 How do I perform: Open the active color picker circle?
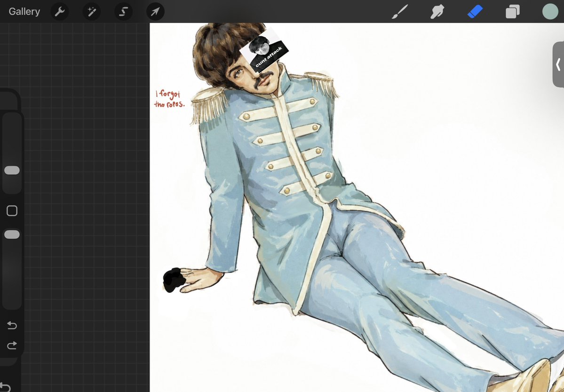pos(550,11)
